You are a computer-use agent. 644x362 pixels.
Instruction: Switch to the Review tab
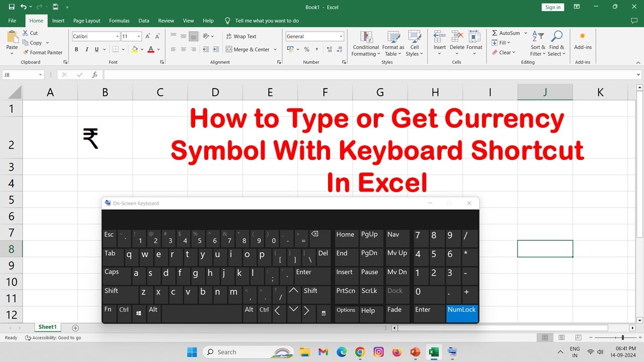pos(166,21)
